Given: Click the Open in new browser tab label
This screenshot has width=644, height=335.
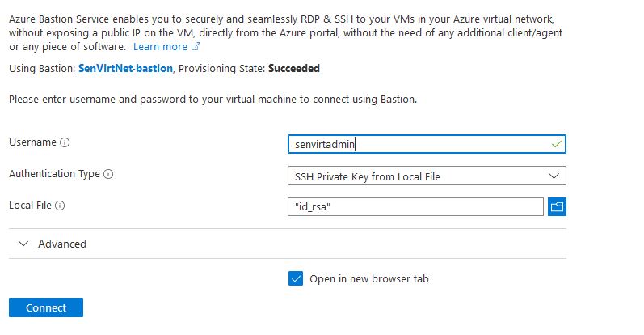Looking at the screenshot, I should click(369, 279).
